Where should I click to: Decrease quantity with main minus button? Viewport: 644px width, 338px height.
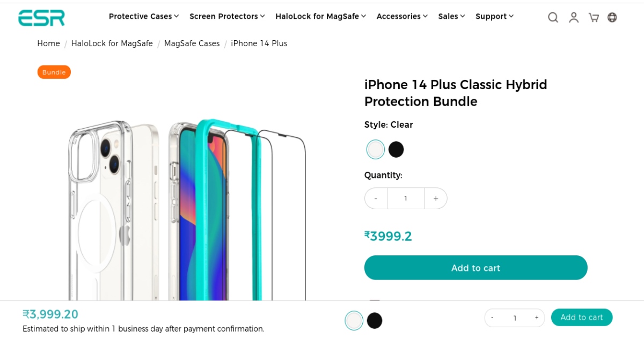376,199
